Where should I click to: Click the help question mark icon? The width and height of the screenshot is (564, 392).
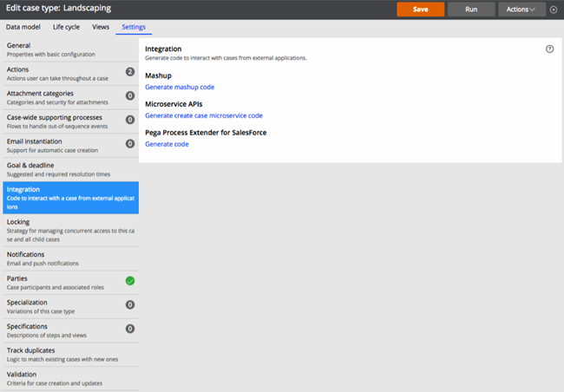pyautogui.click(x=549, y=49)
